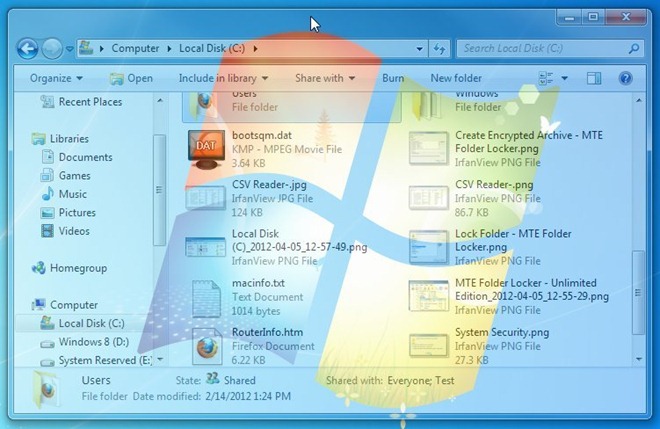Select the bootsqm.dat DAT icon
The width and height of the screenshot is (660, 429).
(x=206, y=149)
